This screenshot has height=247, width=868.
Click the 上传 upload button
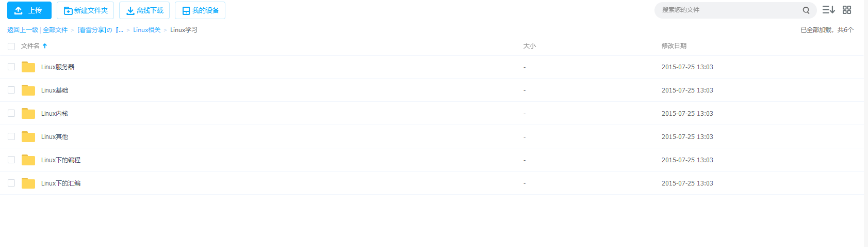click(29, 10)
